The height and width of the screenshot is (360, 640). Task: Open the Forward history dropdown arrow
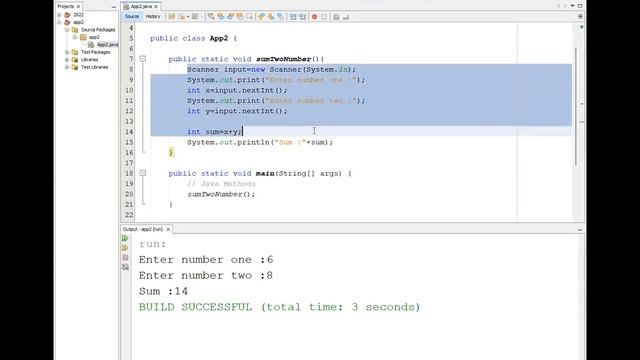(202, 17)
